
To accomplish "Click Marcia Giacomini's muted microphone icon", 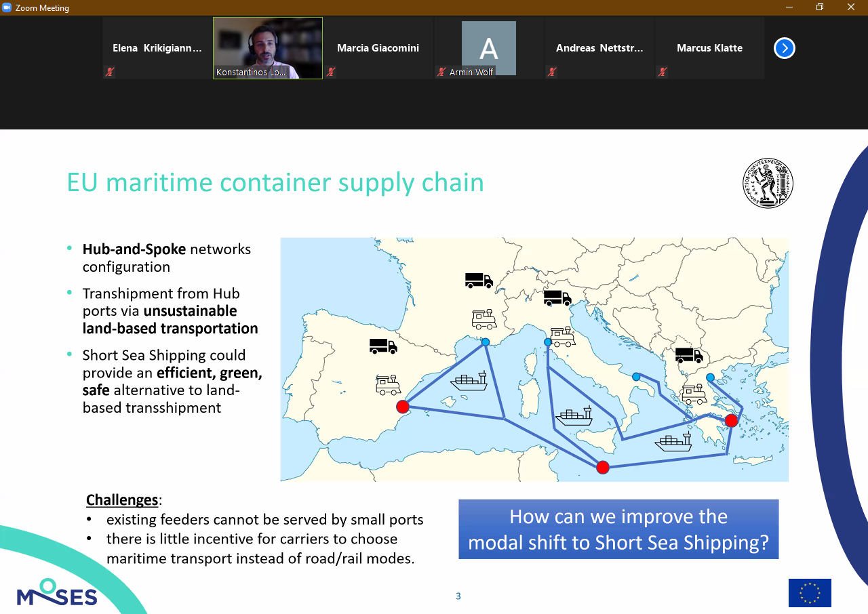I will pos(330,72).
